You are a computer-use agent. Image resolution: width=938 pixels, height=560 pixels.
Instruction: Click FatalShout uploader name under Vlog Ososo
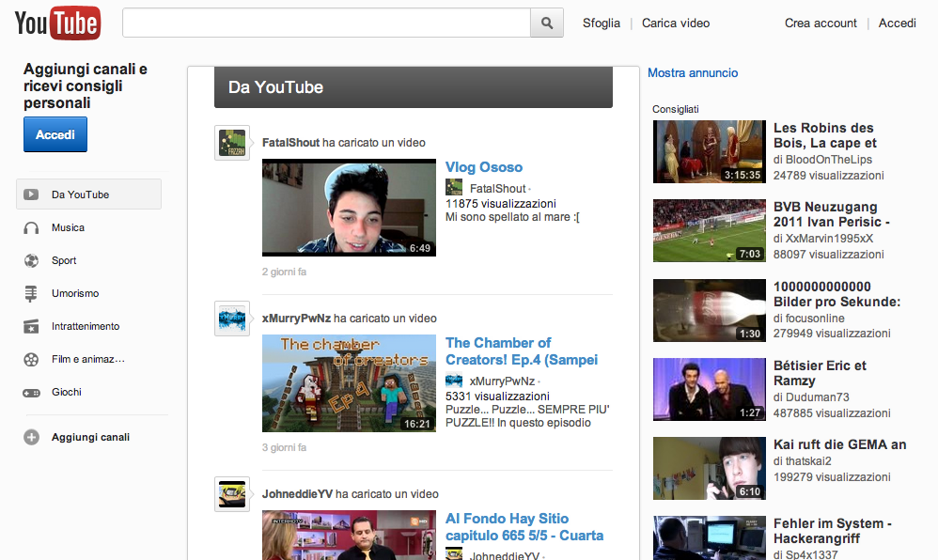[x=498, y=189]
